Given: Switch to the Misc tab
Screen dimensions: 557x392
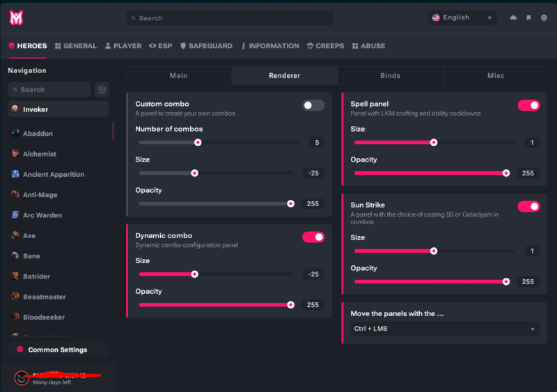Looking at the screenshot, I should pos(496,76).
